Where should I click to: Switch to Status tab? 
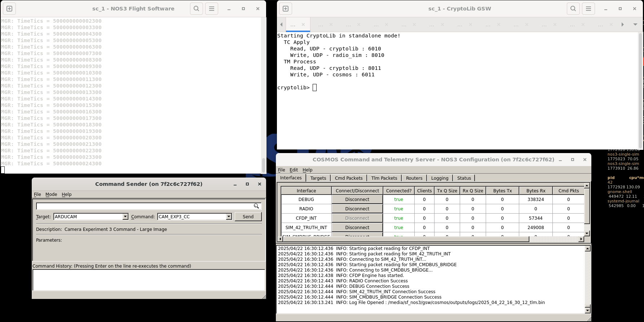click(464, 178)
